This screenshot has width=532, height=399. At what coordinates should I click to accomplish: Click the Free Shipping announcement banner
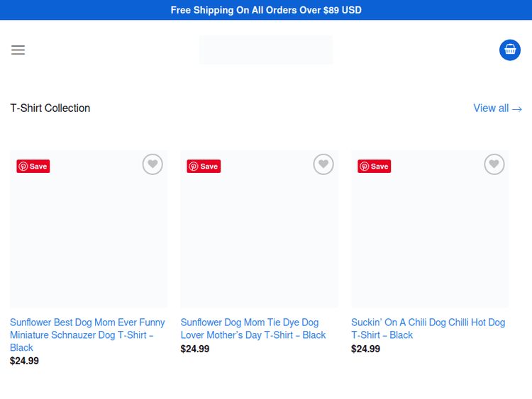(x=266, y=10)
